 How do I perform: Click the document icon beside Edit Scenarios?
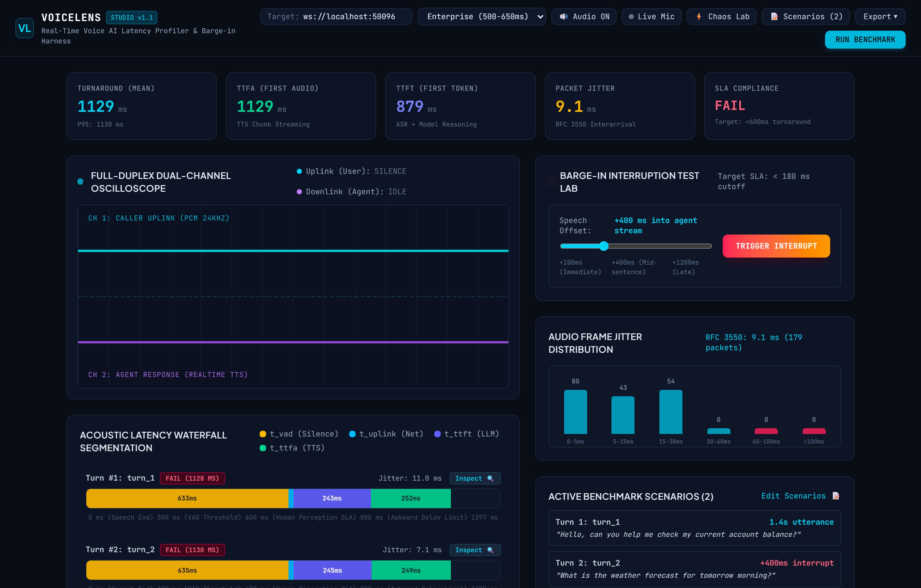[836, 496]
